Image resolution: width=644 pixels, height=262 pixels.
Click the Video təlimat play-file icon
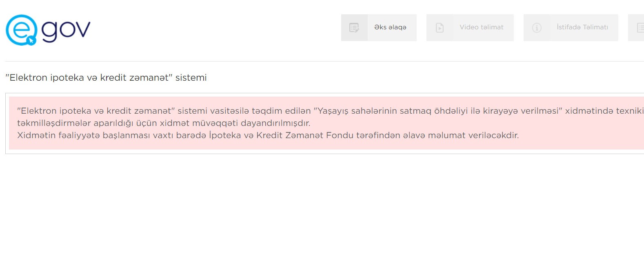coord(440,28)
